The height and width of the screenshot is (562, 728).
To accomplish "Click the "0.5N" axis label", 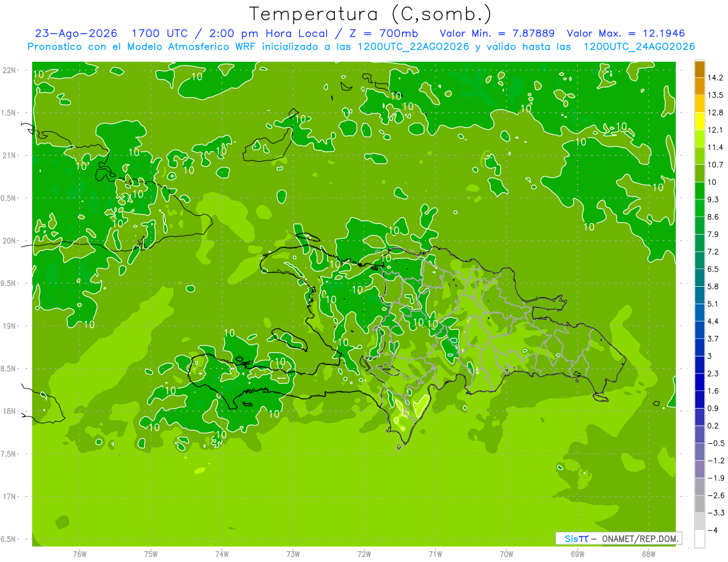I will [9, 198].
